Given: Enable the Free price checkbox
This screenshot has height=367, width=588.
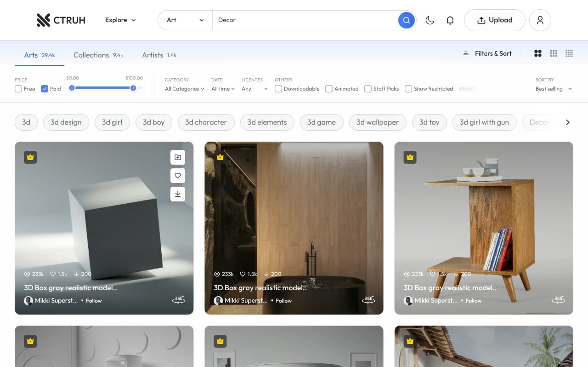Looking at the screenshot, I should click(18, 89).
